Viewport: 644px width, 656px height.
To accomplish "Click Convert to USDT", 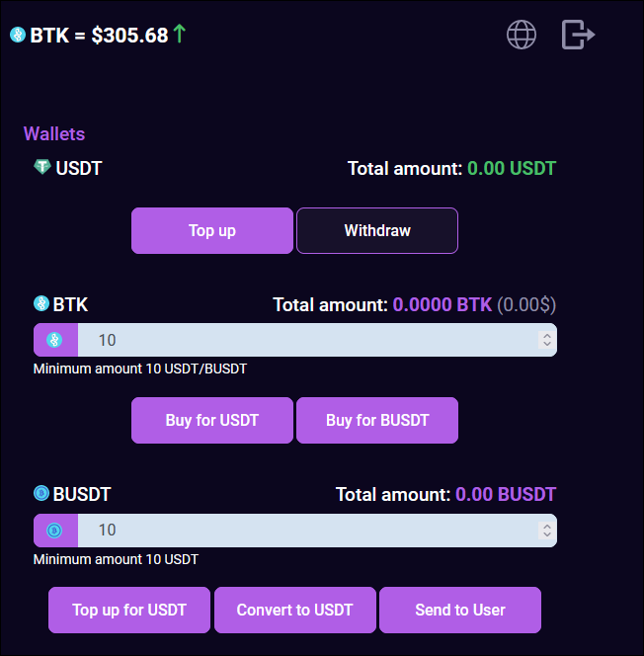I will click(295, 610).
